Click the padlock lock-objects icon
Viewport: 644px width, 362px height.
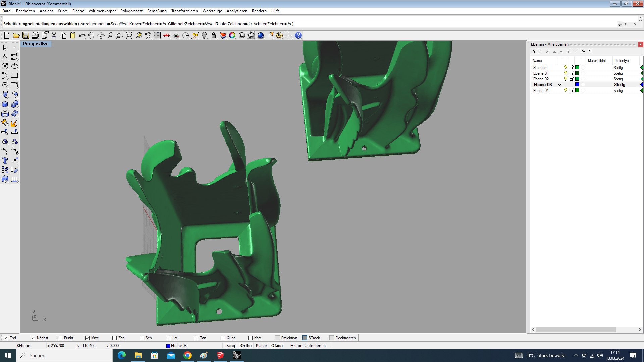coord(214,35)
